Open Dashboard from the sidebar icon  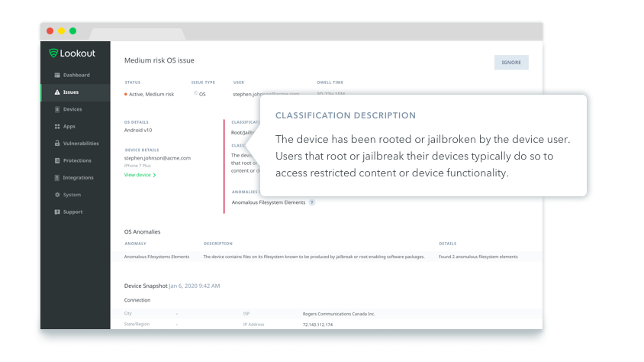pos(57,75)
